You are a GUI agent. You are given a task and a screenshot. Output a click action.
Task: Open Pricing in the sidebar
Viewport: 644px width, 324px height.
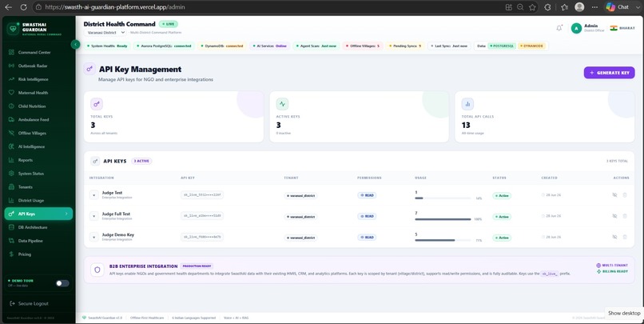pos(25,254)
